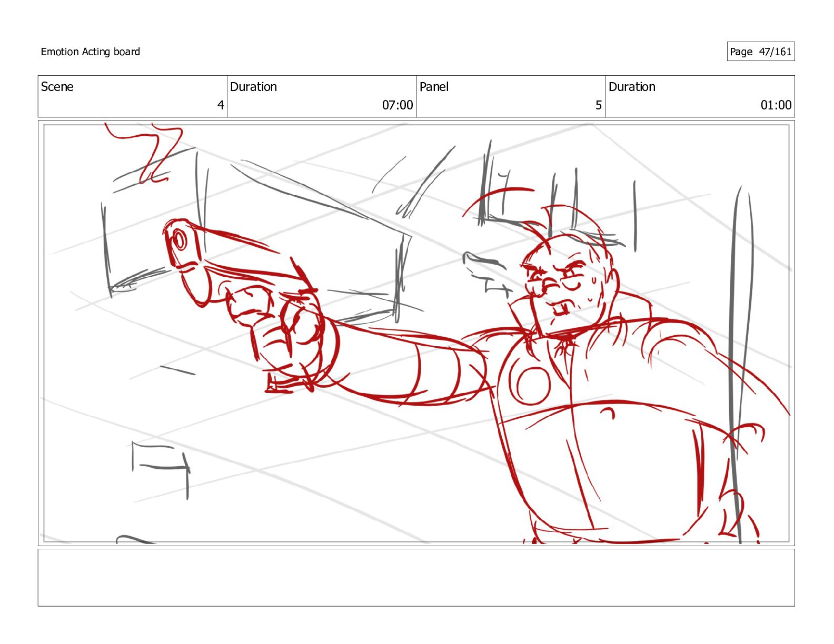The width and height of the screenshot is (834, 644).
Task: Click the panel number value '5'
Action: 599,105
